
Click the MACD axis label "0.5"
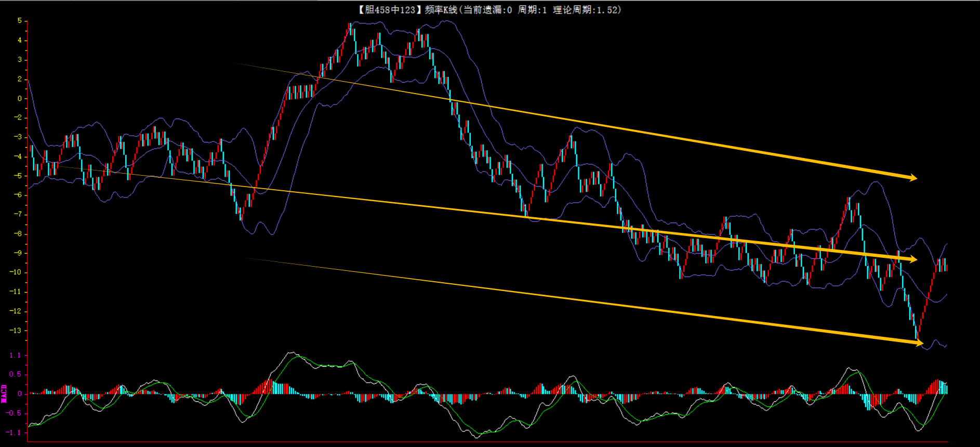click(15, 374)
